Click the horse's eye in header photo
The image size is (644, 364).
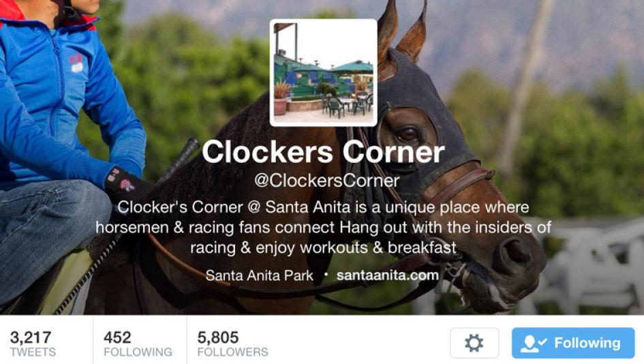408,134
